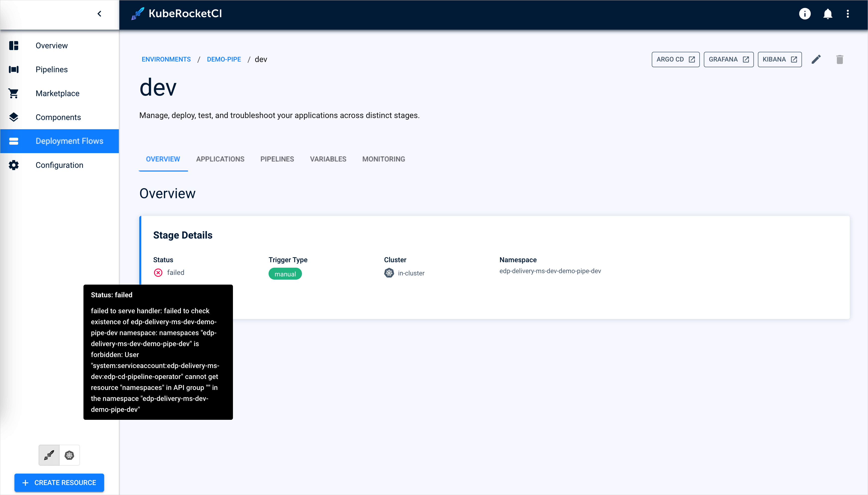
Task: Click the failed status red icon
Action: click(158, 273)
